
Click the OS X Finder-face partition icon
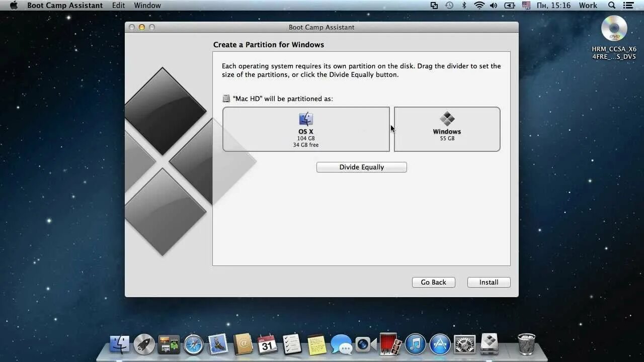(x=306, y=119)
